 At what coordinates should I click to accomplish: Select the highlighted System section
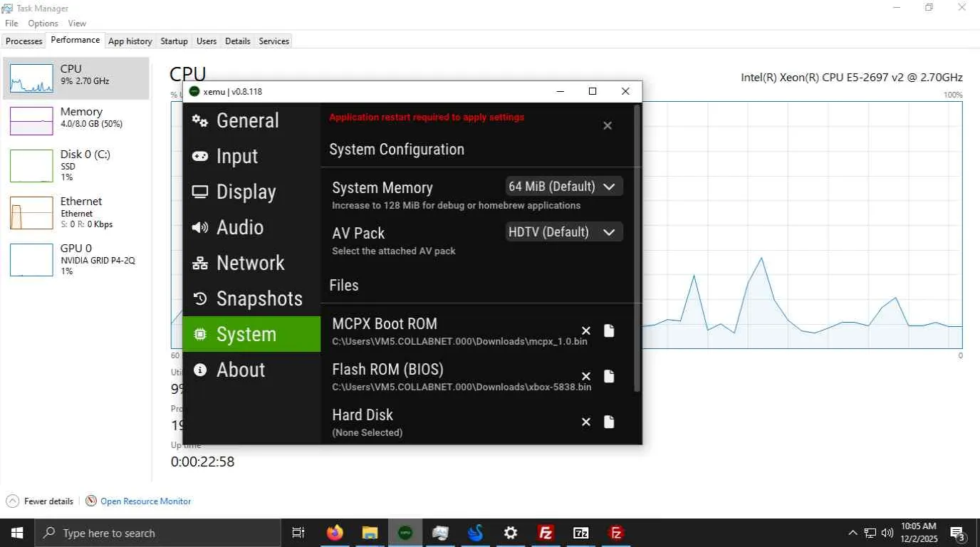coord(251,334)
